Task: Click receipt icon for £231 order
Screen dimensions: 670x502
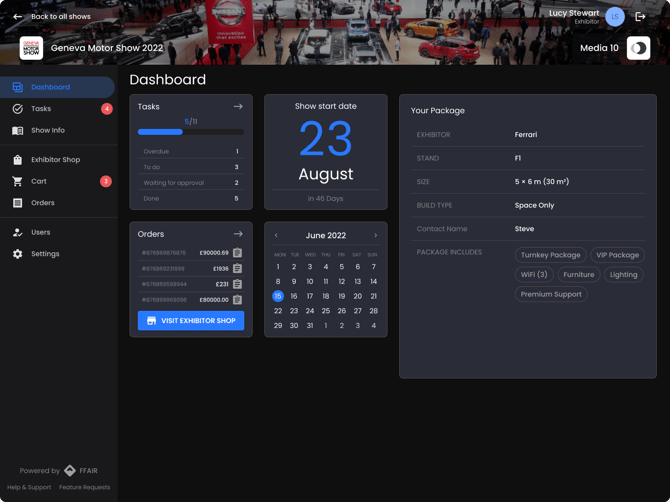Action: pyautogui.click(x=237, y=284)
